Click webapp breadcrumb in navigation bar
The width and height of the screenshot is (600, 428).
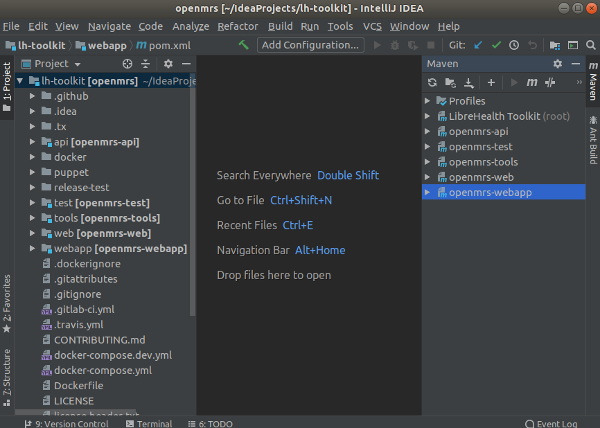[101, 46]
